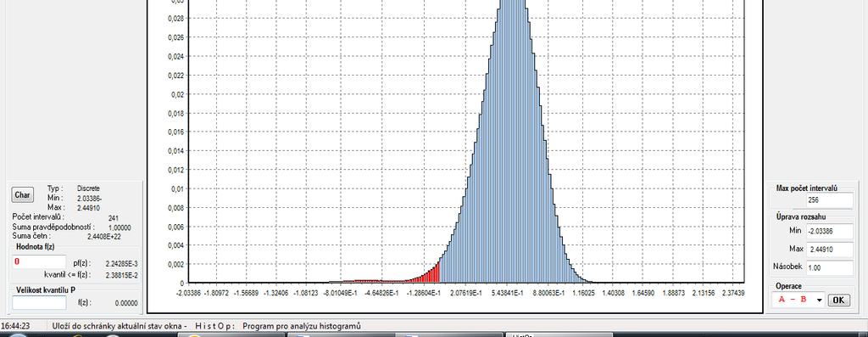Click the Suma četn value 2.4408E+22

(x=104, y=236)
